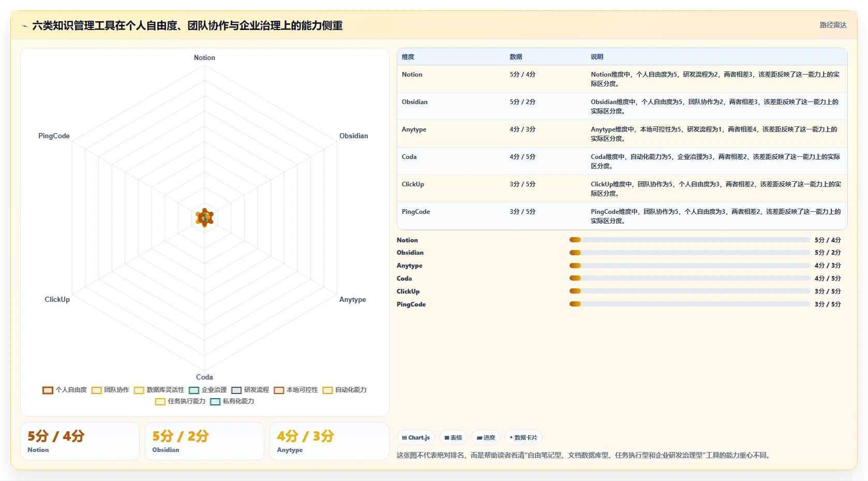Click the Coda label in the progress list

point(404,279)
